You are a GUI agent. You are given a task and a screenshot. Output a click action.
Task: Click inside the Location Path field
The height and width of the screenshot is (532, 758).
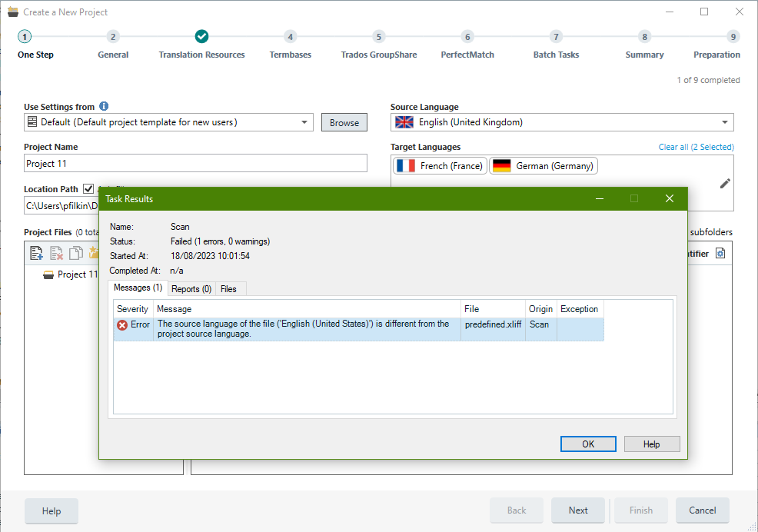(x=62, y=205)
